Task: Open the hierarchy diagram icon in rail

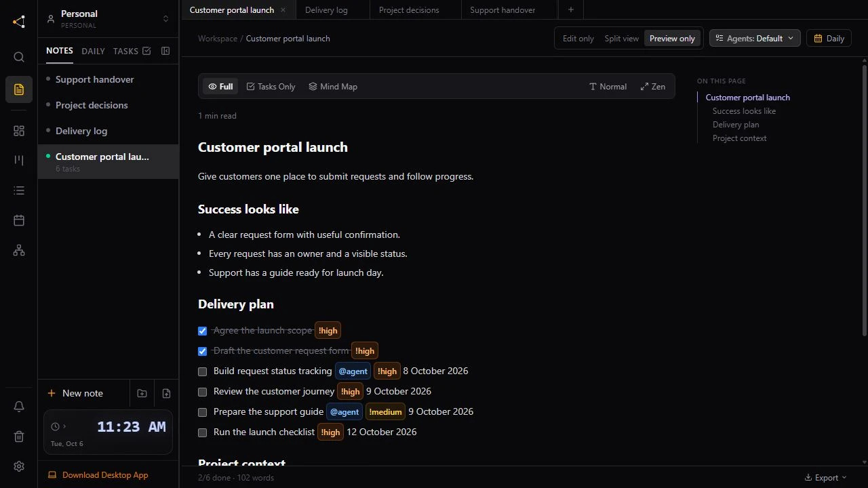Action: point(19,250)
